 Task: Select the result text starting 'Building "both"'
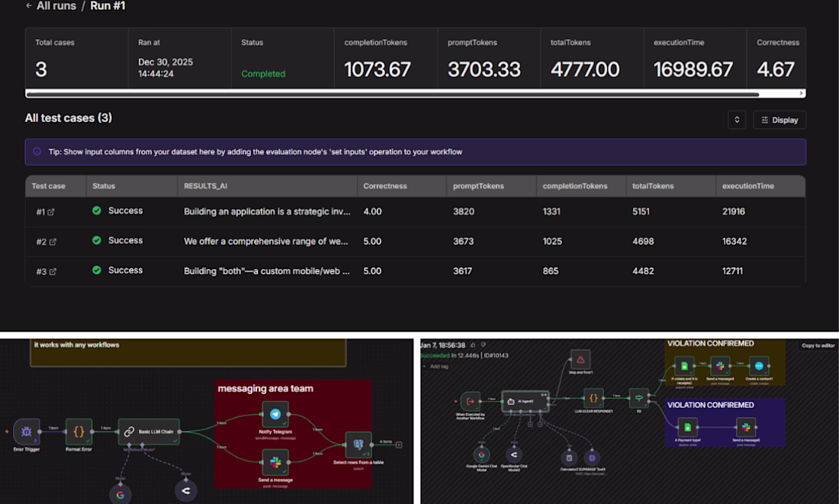[x=266, y=271]
